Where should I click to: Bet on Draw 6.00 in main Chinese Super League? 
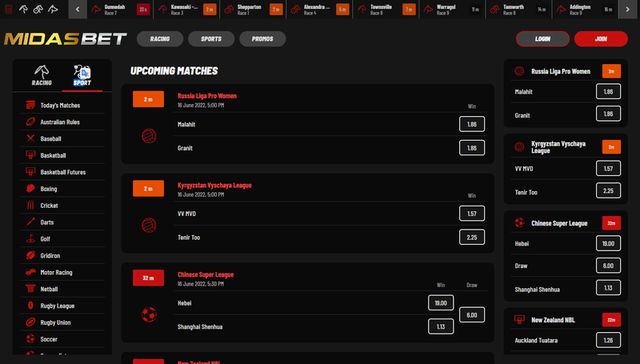coord(472,314)
